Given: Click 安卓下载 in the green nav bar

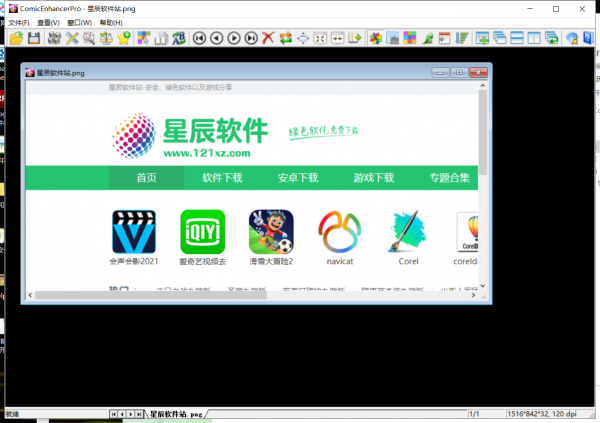Looking at the screenshot, I should [298, 178].
